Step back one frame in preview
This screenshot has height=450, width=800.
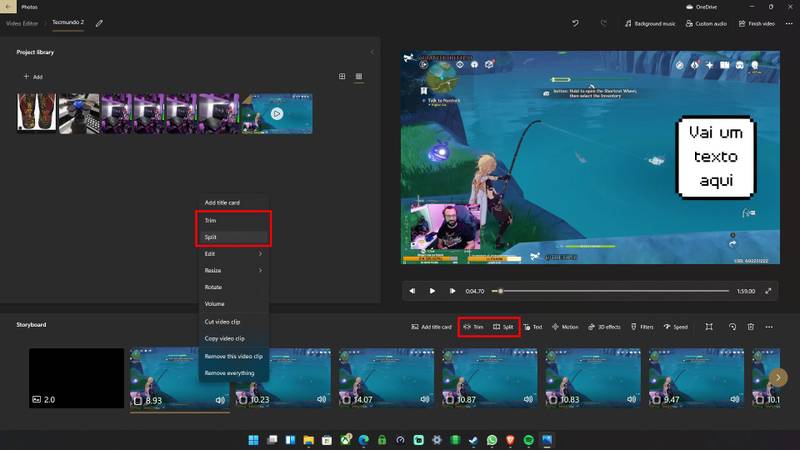pyautogui.click(x=412, y=291)
